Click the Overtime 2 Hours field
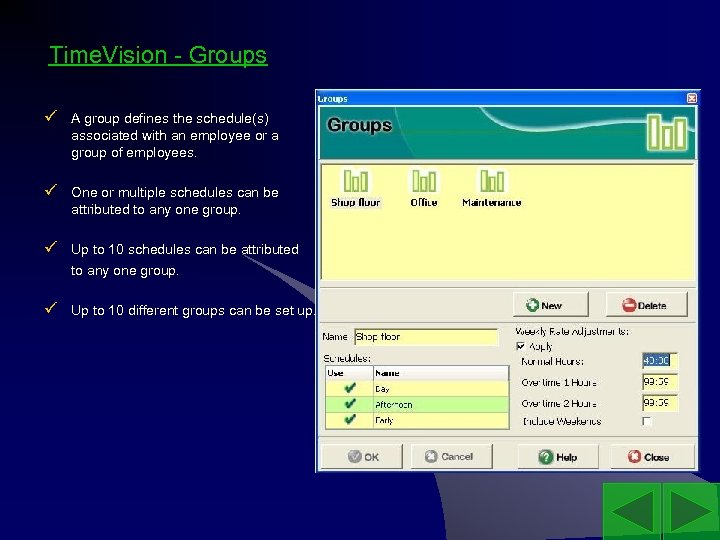The image size is (720, 540). pyautogui.click(x=660, y=403)
